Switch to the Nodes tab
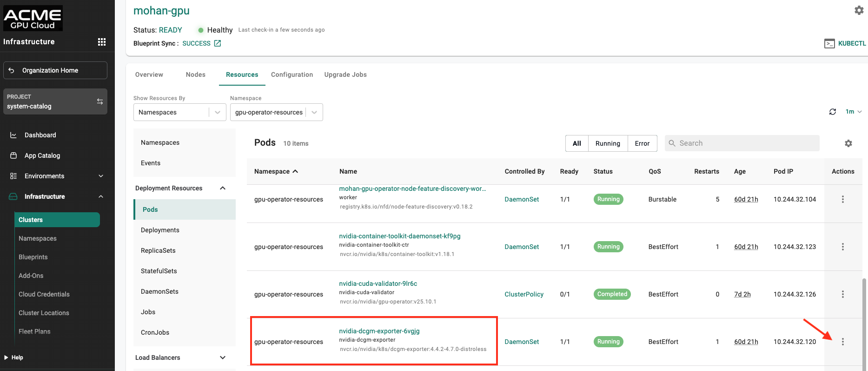Image resolution: width=868 pixels, height=371 pixels. pyautogui.click(x=195, y=74)
